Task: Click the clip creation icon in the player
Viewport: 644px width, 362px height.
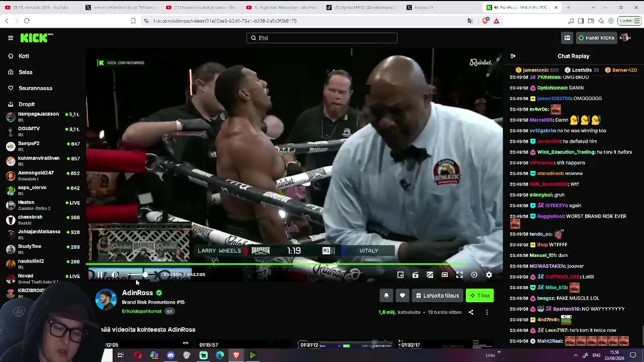Action: (x=415, y=275)
